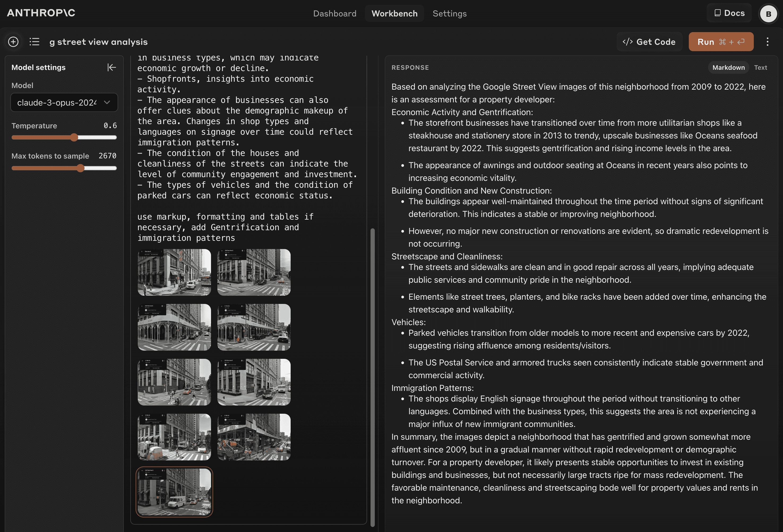The width and height of the screenshot is (783, 532).
Task: Click the model dropdown chevron arrow
Action: [x=107, y=102]
